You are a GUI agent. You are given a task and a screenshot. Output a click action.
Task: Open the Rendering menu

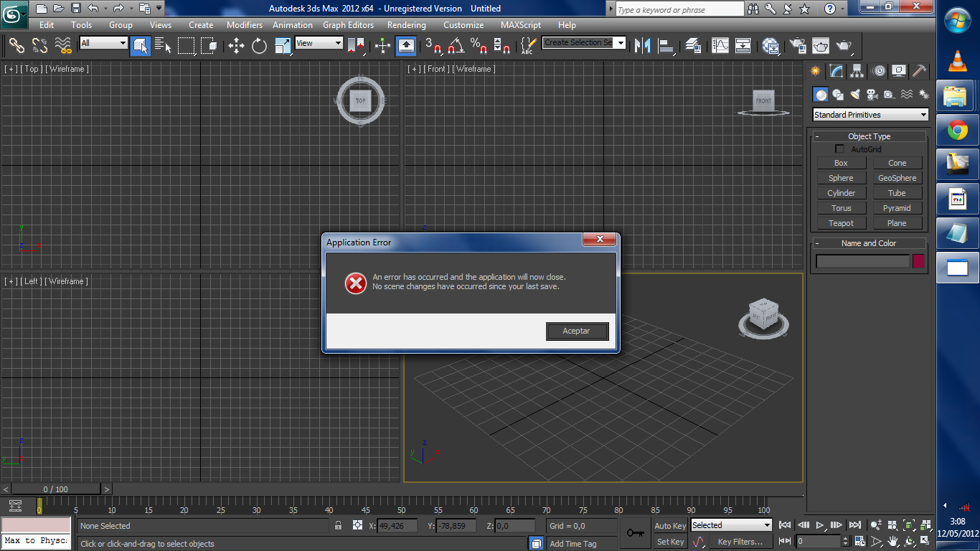tap(407, 25)
